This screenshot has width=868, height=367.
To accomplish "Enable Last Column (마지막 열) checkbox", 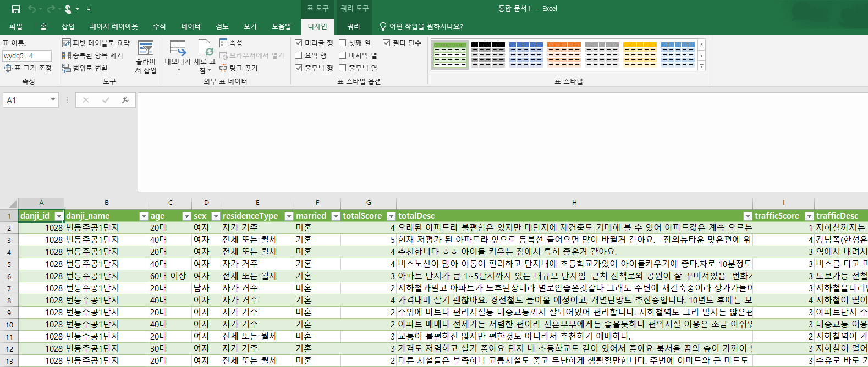I will pos(342,55).
